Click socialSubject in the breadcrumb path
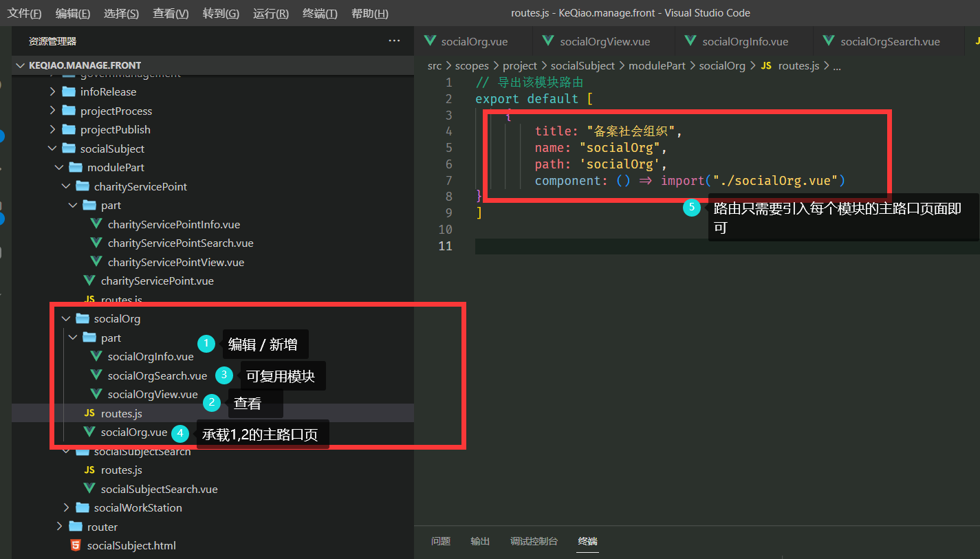The width and height of the screenshot is (980, 559). point(582,66)
